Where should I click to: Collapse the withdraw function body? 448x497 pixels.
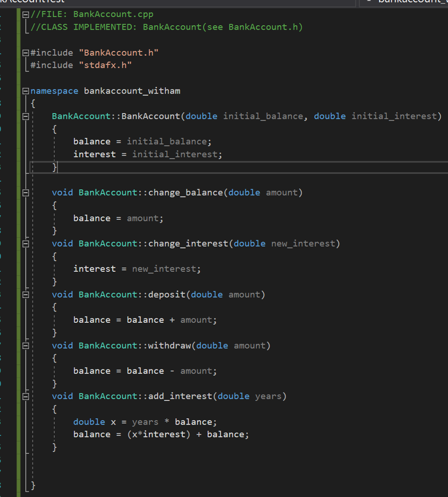click(25, 345)
